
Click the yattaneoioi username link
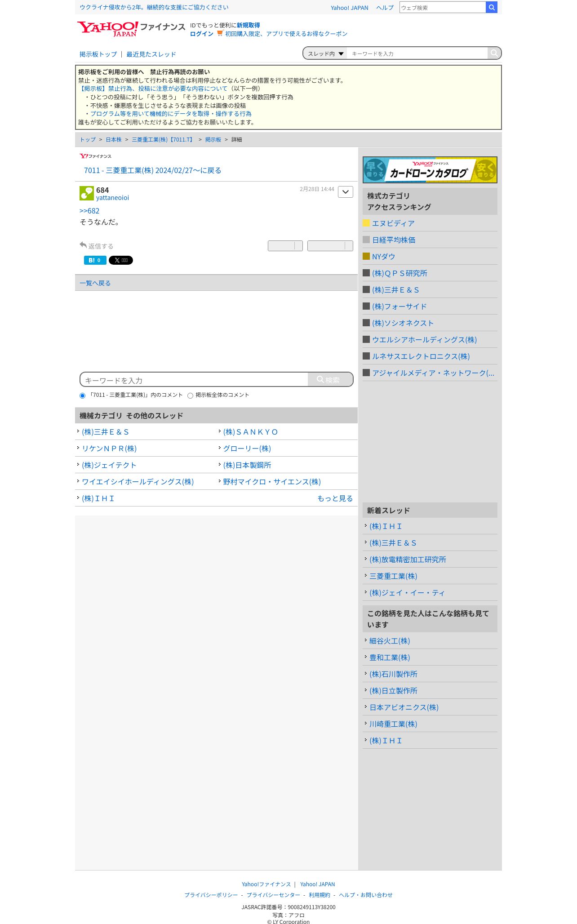coord(112,198)
